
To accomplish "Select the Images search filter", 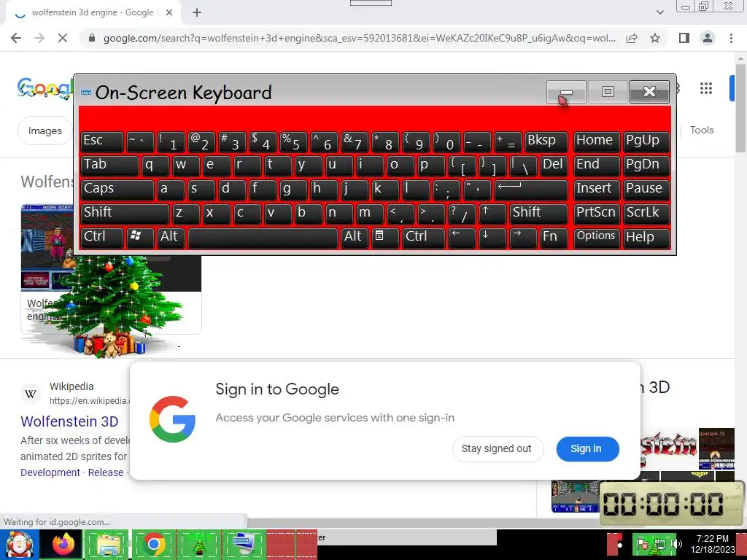I will (44, 131).
